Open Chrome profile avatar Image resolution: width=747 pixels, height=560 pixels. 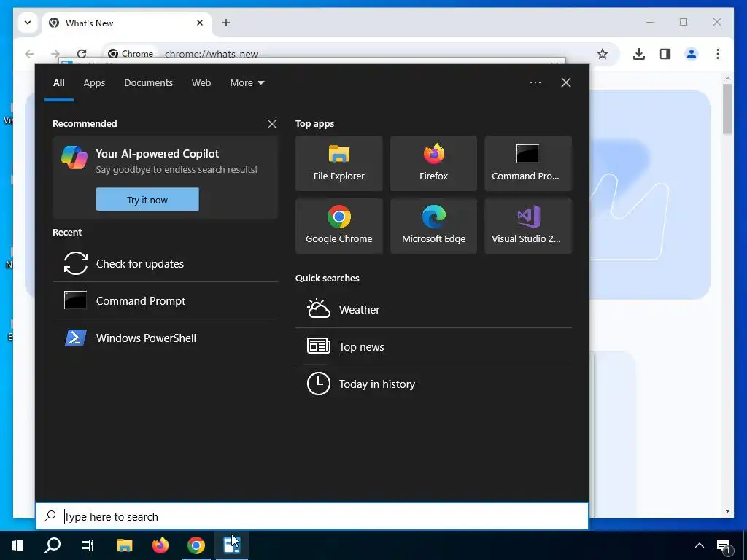(692, 54)
